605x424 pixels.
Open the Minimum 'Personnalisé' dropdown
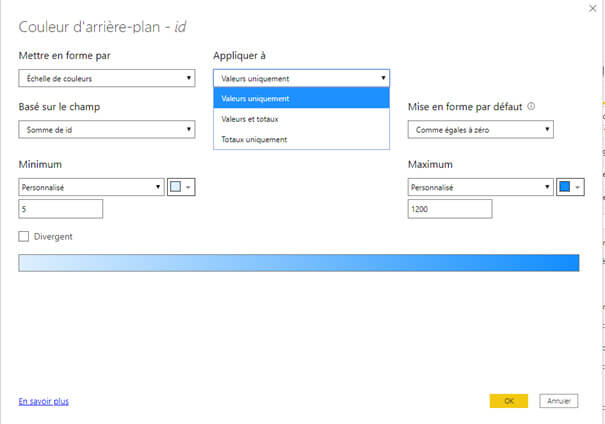91,187
